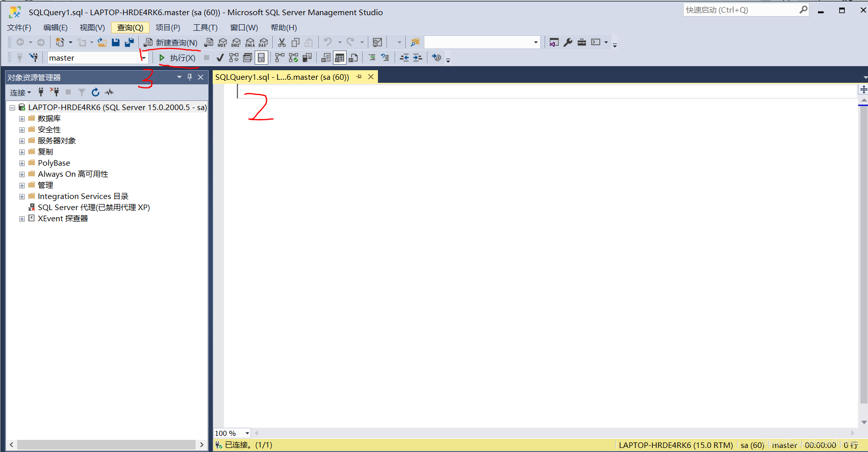Select Results to Text option
Image resolution: width=868 pixels, height=452 pixels.
(326, 58)
